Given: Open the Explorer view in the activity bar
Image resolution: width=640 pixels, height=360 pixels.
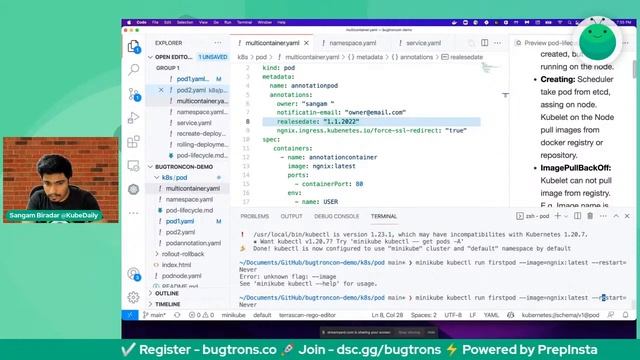Looking at the screenshot, I should [x=133, y=47].
